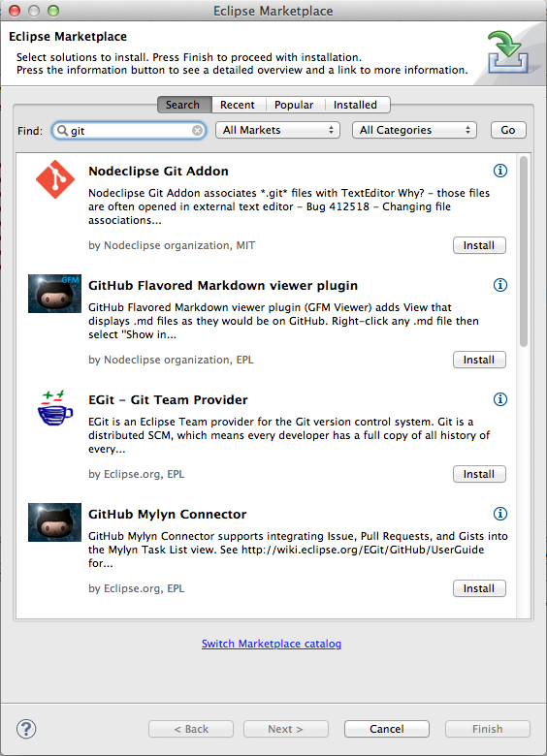Click the magnifier icon in Find field

tap(62, 130)
